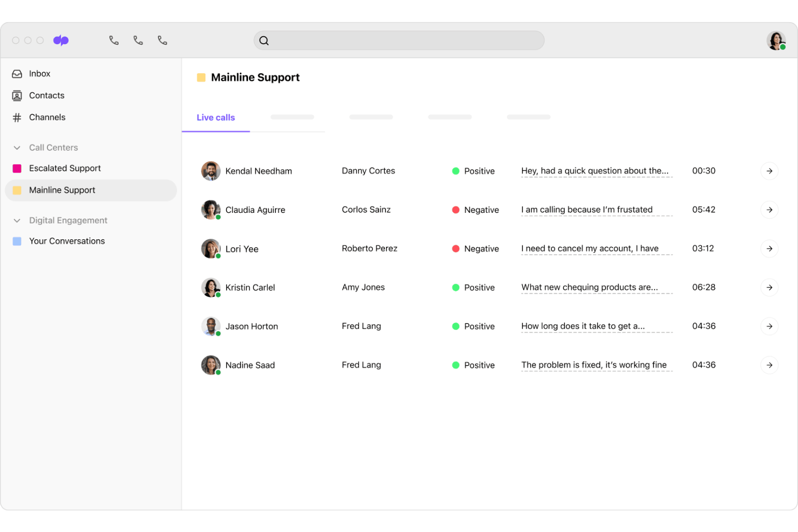798x532 pixels.
Task: Open Kendal Needham call arrow button
Action: tap(769, 171)
